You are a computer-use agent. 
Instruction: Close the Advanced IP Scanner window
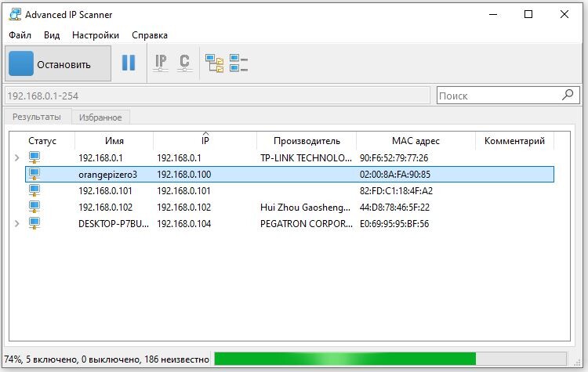coord(564,14)
